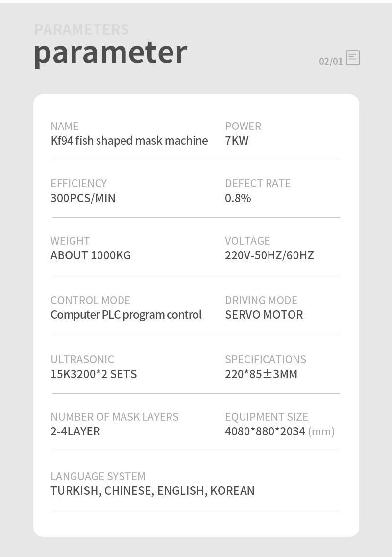Click the document icon beside 02/01

(353, 58)
